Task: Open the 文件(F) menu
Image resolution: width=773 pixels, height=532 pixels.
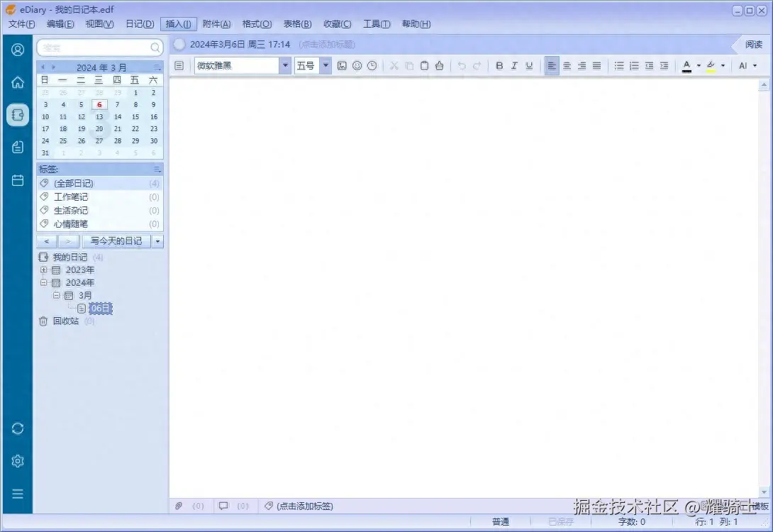Action: coord(22,23)
